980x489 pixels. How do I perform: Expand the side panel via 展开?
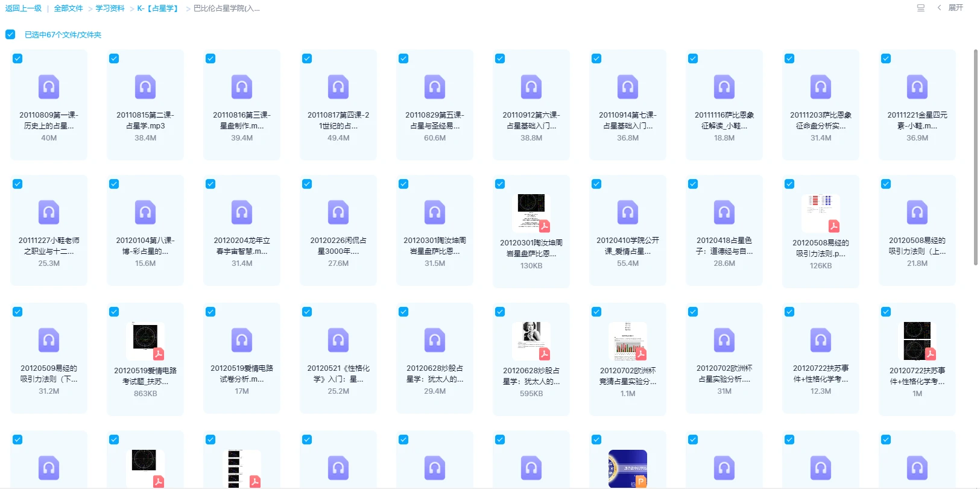(x=955, y=8)
